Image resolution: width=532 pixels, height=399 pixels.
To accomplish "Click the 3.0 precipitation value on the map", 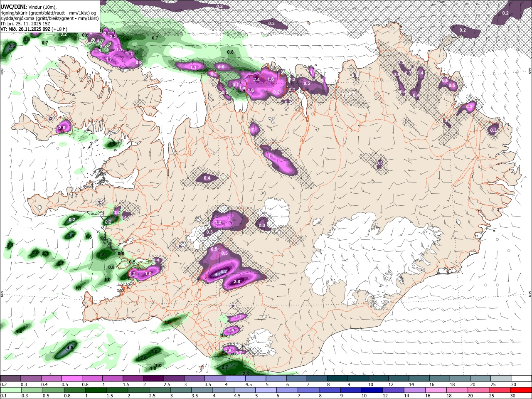I will tap(26, 39).
